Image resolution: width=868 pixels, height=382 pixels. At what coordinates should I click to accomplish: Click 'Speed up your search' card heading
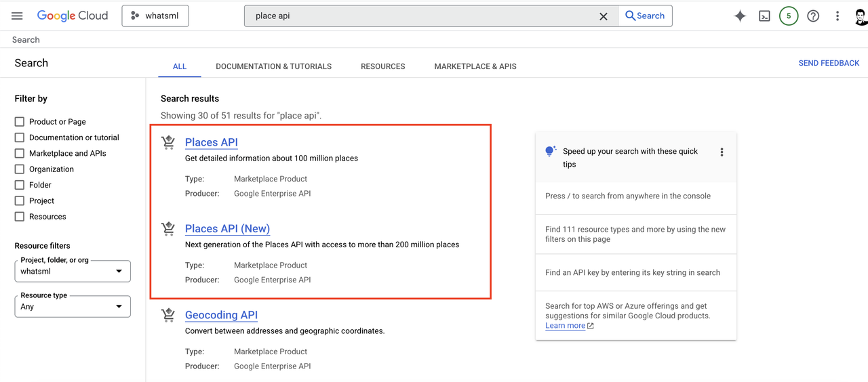click(x=630, y=158)
